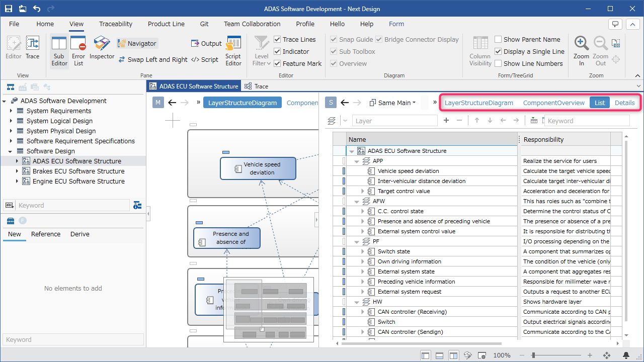Click the navigator Keyword search field

pyautogui.click(x=73, y=205)
